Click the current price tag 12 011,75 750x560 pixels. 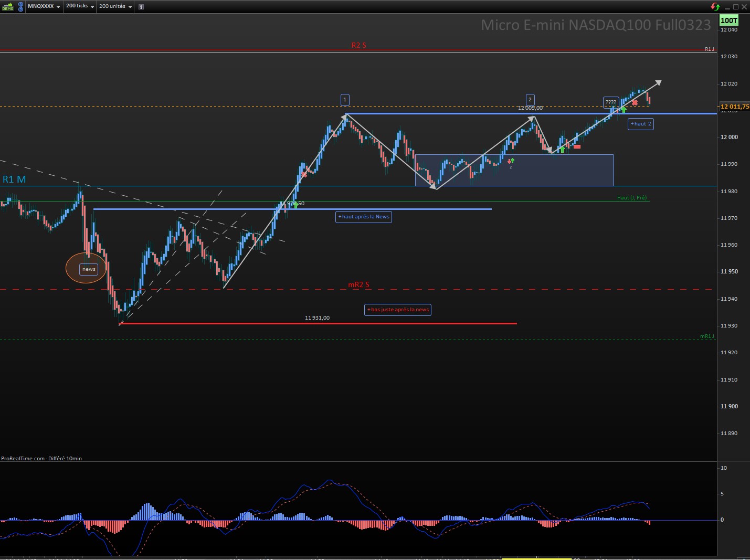[734, 107]
